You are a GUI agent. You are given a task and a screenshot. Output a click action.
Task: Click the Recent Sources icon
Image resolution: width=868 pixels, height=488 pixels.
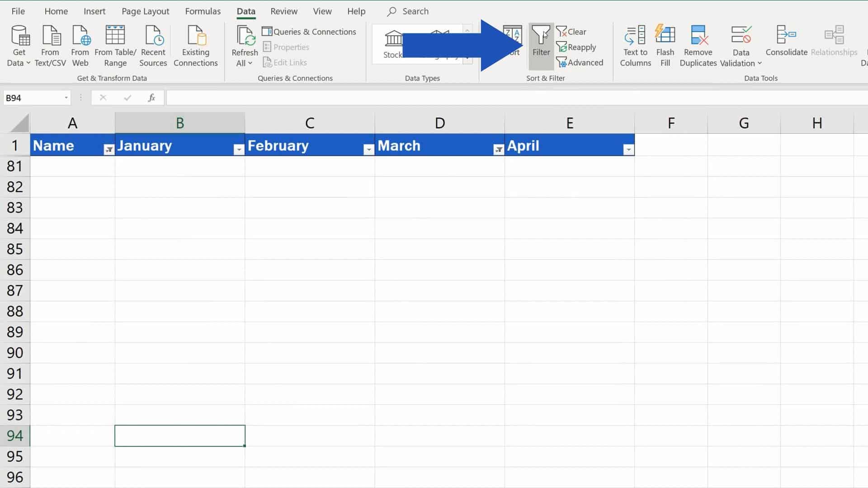(153, 45)
